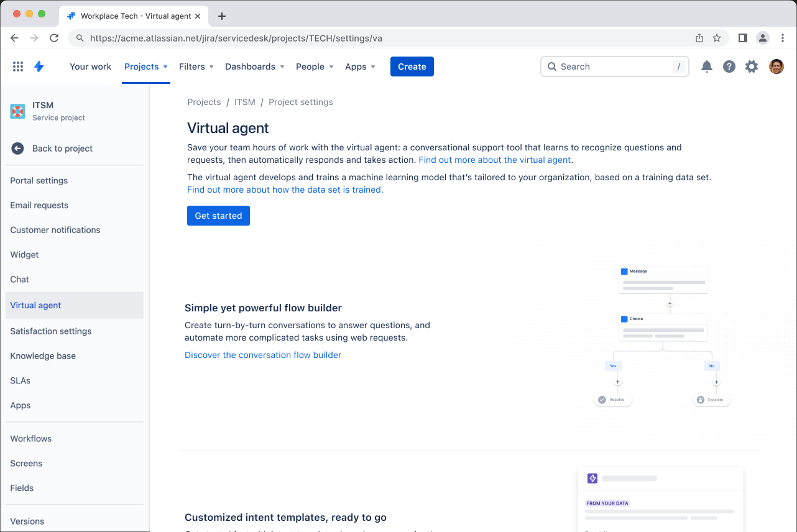Viewport: 797px width, 532px height.
Task: Open Jira settings via the gear icon
Action: (751, 66)
